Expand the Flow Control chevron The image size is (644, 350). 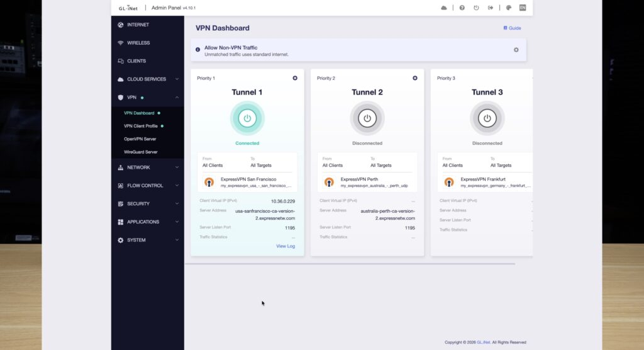coord(177,186)
